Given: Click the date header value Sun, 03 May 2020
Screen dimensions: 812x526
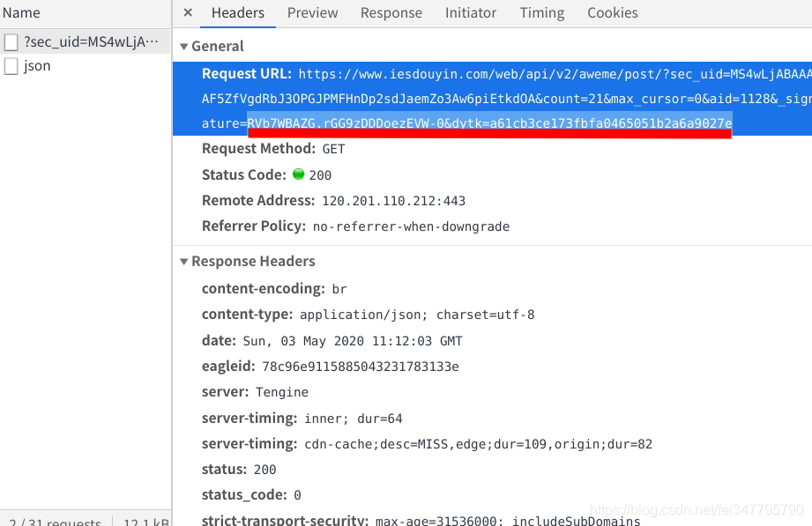Looking at the screenshot, I should tap(353, 341).
